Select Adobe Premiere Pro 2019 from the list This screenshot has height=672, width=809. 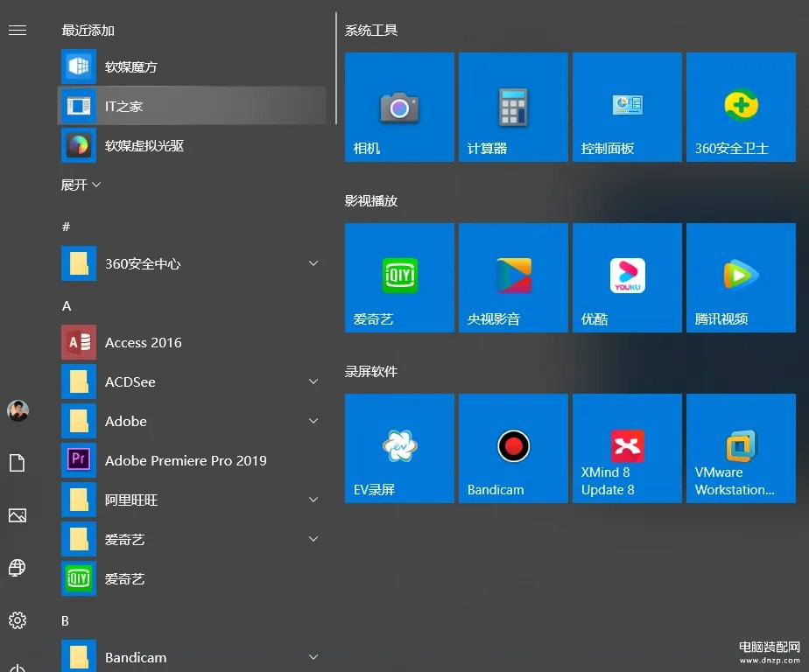coord(185,460)
